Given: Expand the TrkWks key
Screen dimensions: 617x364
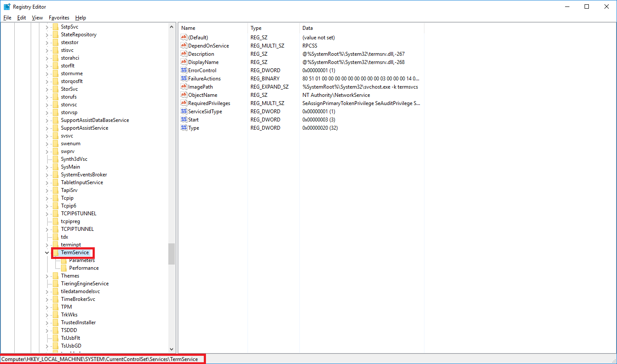Looking at the screenshot, I should tap(47, 315).
